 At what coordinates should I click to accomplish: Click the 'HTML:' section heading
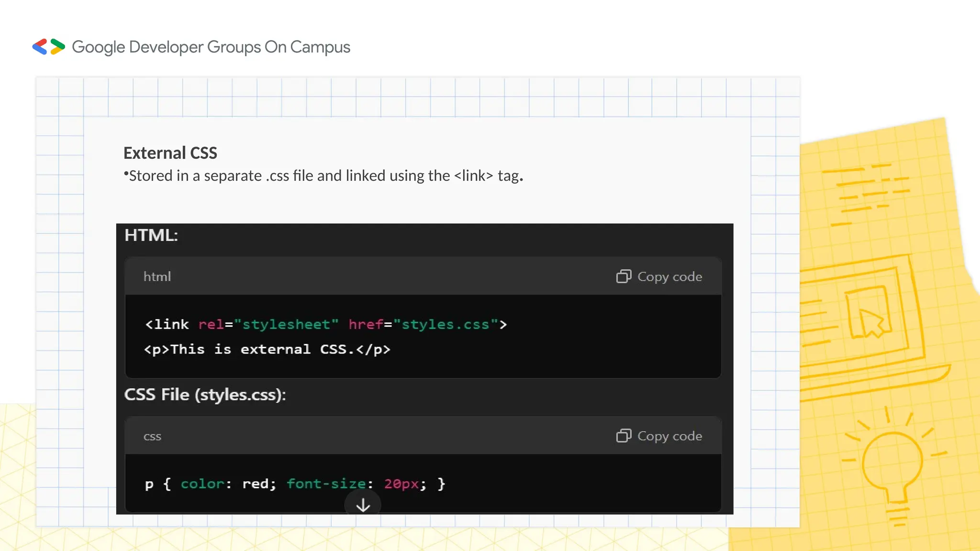point(151,235)
